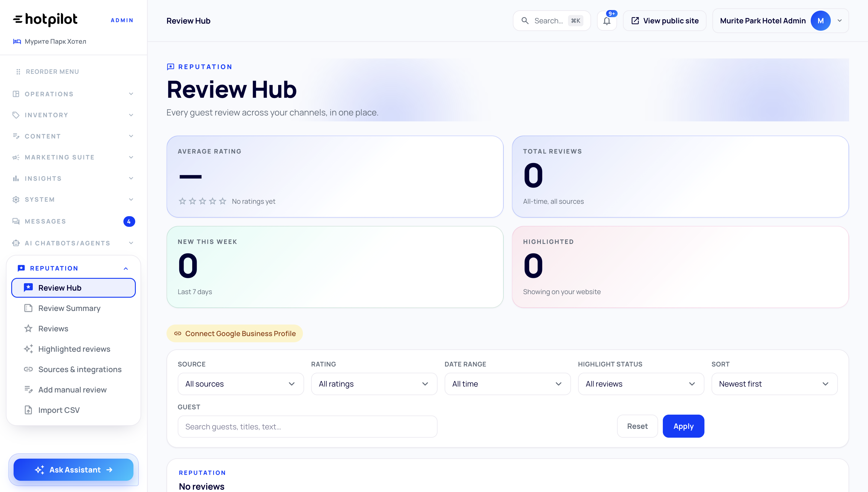Click the System gear icon

point(16,199)
